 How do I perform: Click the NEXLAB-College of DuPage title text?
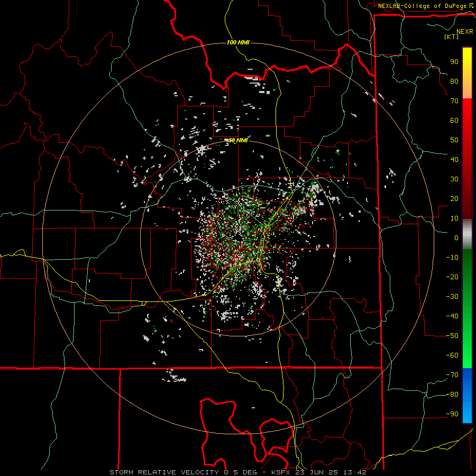423,6
